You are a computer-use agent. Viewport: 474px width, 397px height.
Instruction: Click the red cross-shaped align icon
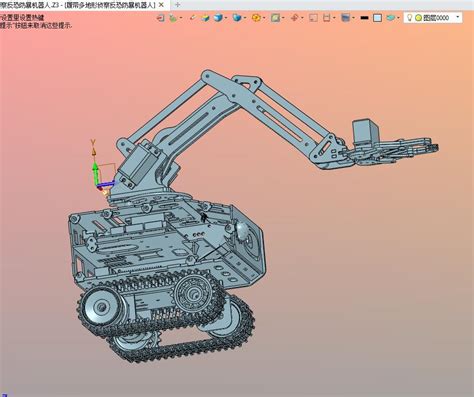point(294,18)
